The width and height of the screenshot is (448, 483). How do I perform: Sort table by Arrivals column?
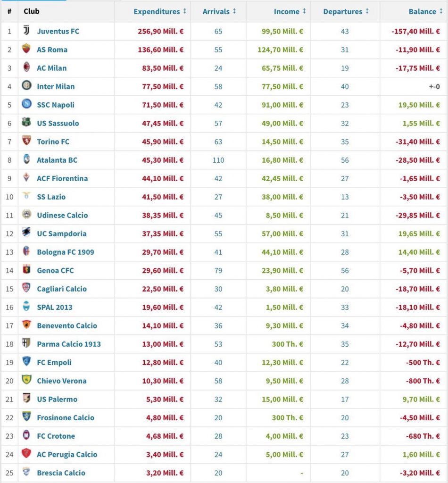tap(219, 11)
